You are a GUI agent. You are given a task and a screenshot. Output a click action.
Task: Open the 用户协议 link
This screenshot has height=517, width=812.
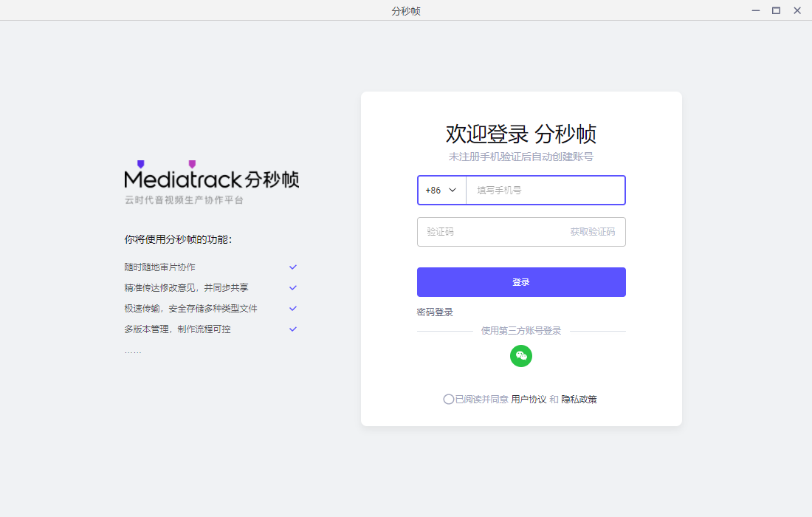[x=529, y=399]
